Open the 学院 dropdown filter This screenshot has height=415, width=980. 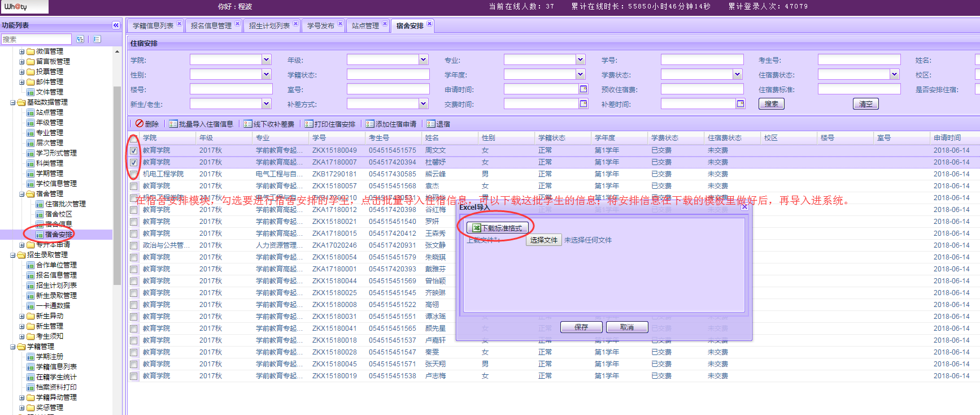pyautogui.click(x=266, y=59)
